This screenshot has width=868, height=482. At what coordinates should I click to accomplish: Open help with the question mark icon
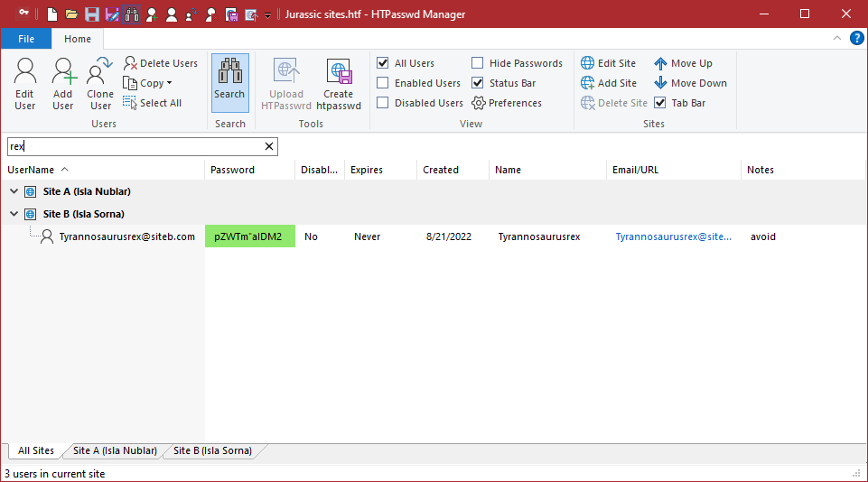(856, 38)
